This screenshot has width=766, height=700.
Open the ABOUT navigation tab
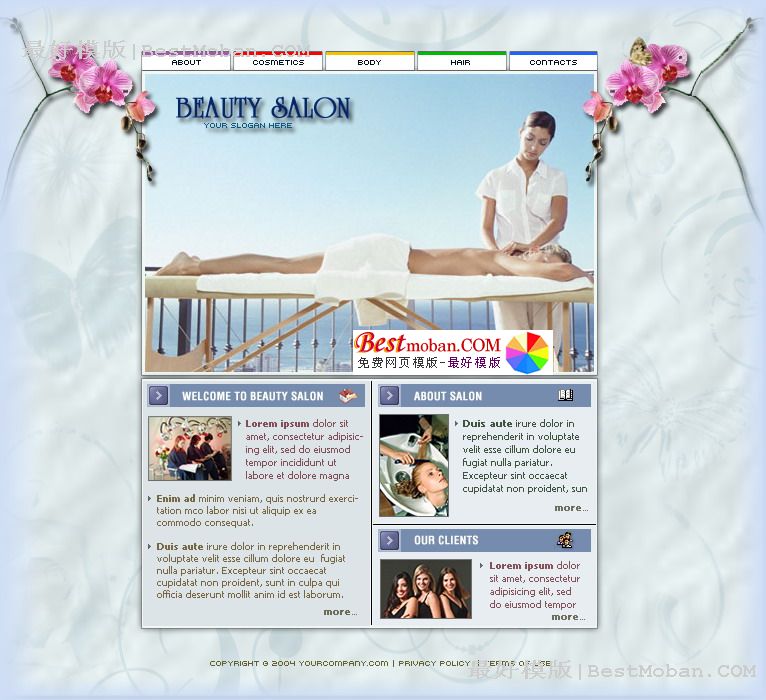(x=186, y=61)
